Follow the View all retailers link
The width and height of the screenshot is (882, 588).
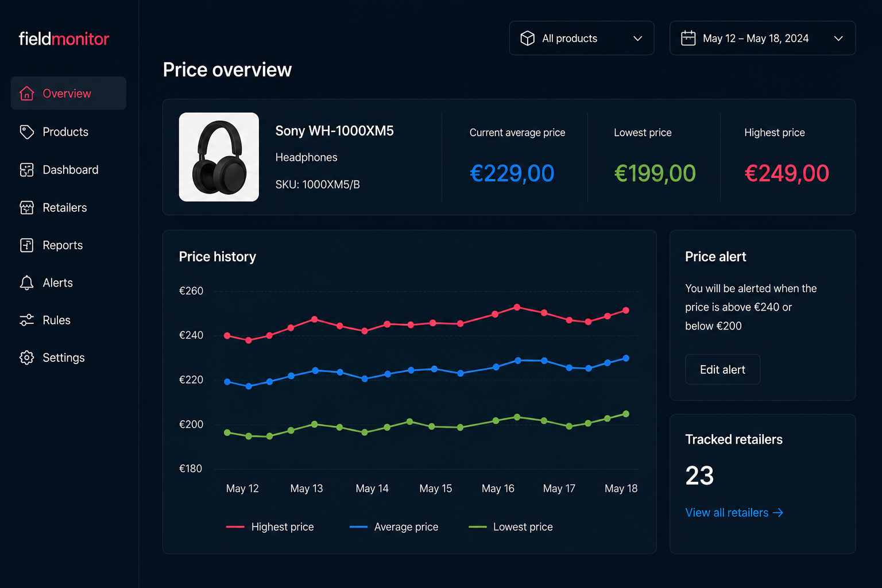pyautogui.click(x=734, y=512)
